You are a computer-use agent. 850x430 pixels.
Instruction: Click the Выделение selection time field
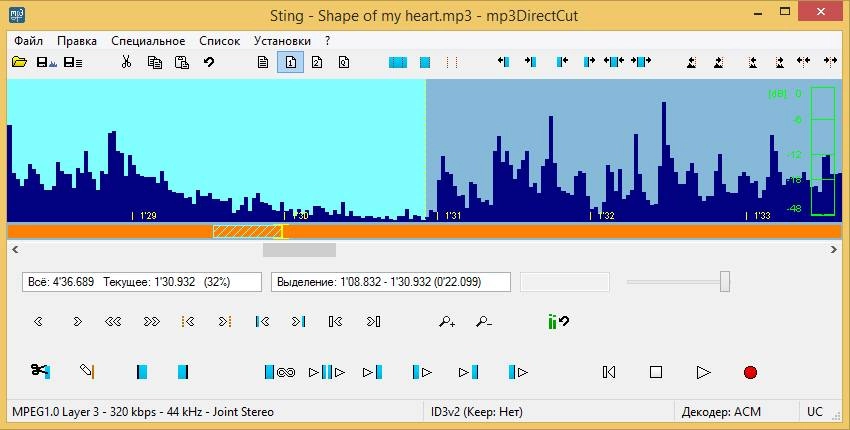(x=391, y=282)
